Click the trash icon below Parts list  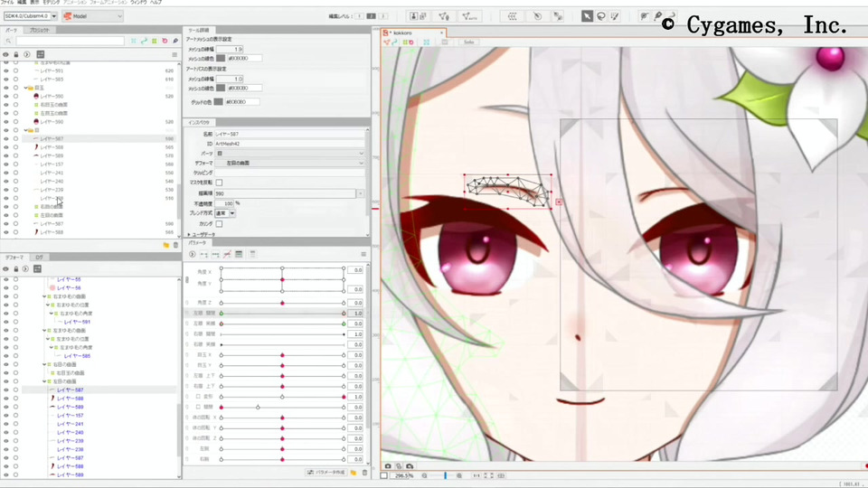(176, 245)
